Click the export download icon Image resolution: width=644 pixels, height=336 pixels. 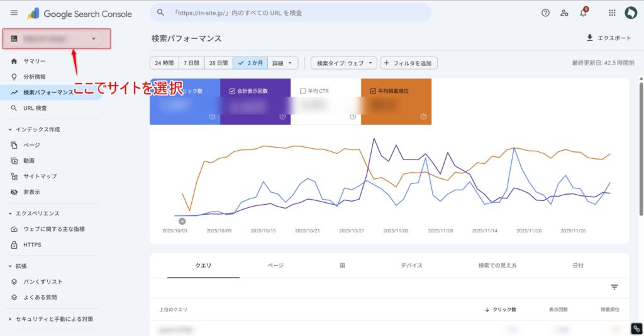point(590,38)
